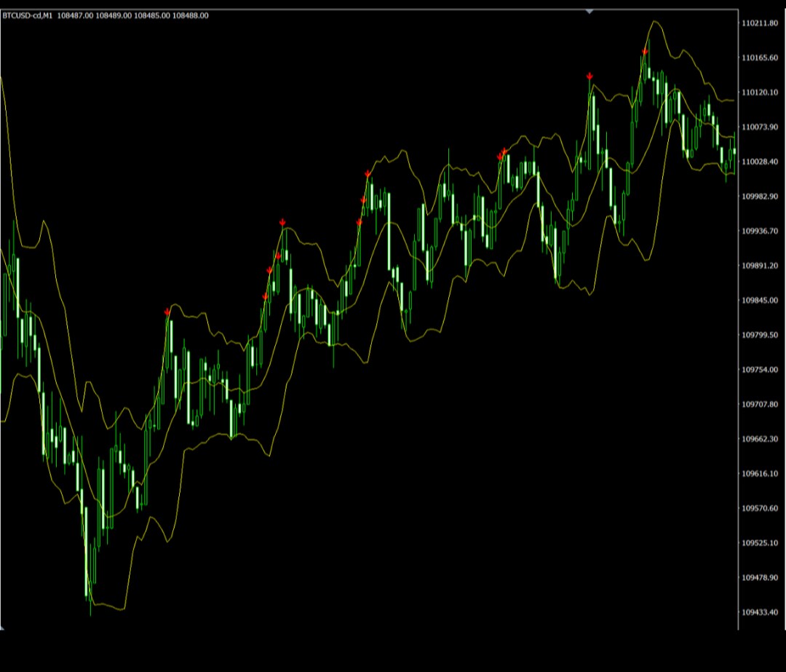Click the 110028.40 price scale label
This screenshot has height=672, width=786.
tap(760, 162)
